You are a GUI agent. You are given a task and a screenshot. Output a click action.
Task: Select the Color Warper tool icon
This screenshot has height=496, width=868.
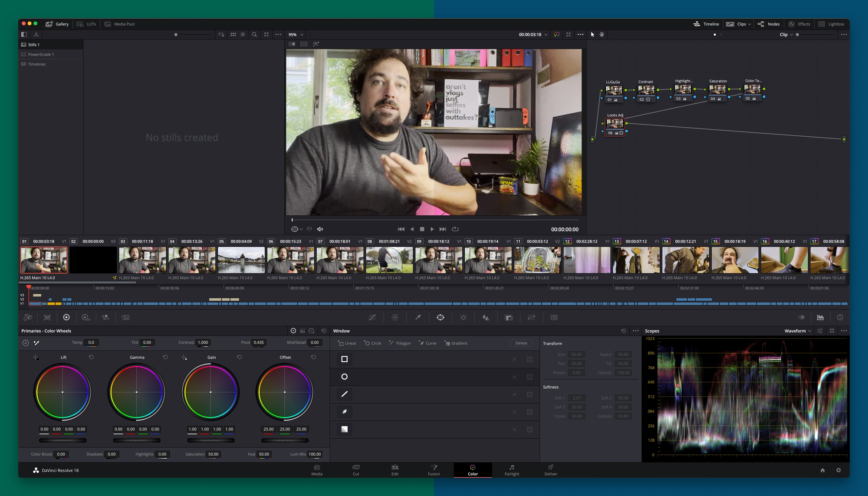394,317
